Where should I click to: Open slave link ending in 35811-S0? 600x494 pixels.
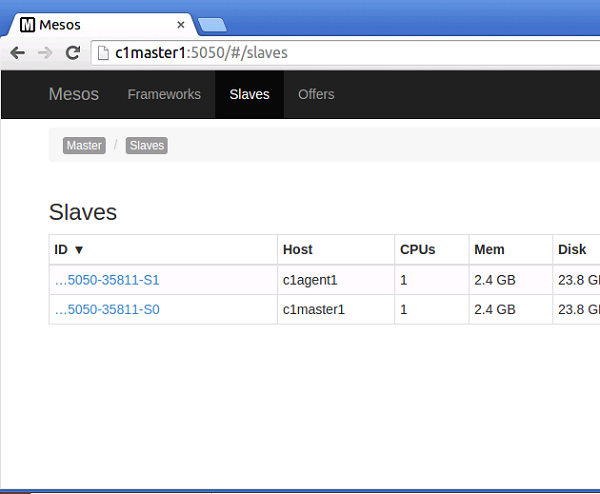click(107, 309)
